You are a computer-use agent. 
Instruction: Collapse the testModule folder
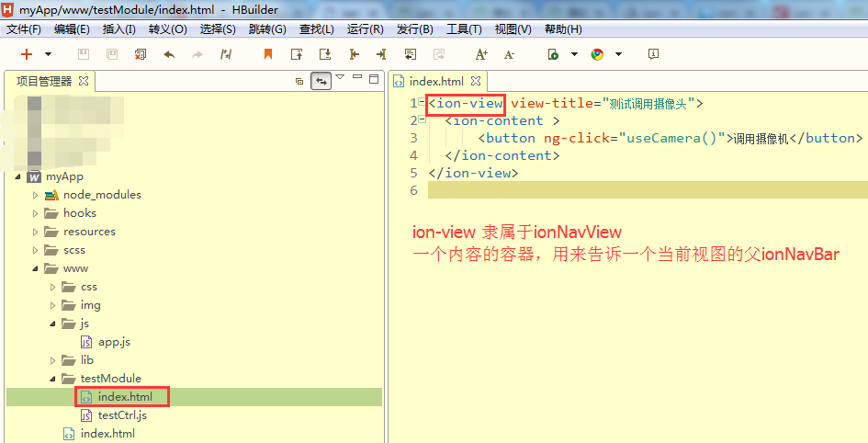click(x=52, y=379)
